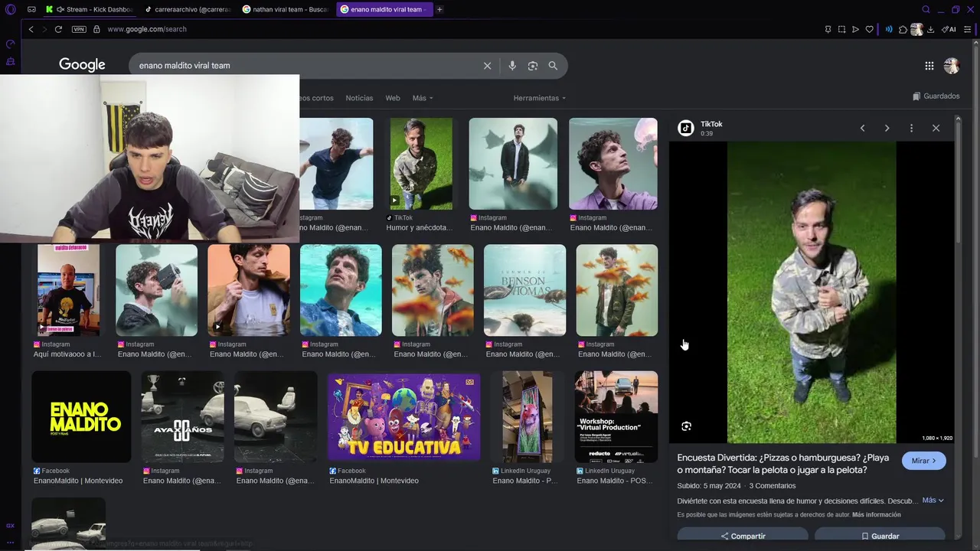
Task: Open the Google apps grid
Action: coord(929,66)
